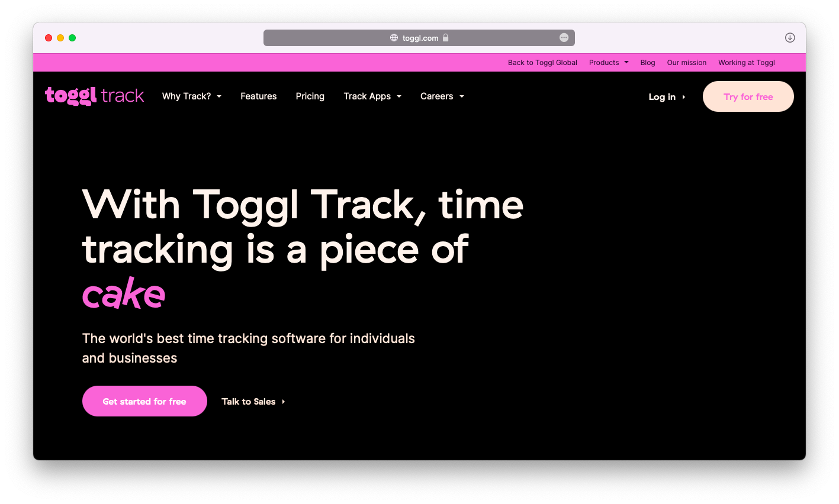This screenshot has width=839, height=504.
Task: Navigate Back to Toggl Global
Action: point(542,62)
